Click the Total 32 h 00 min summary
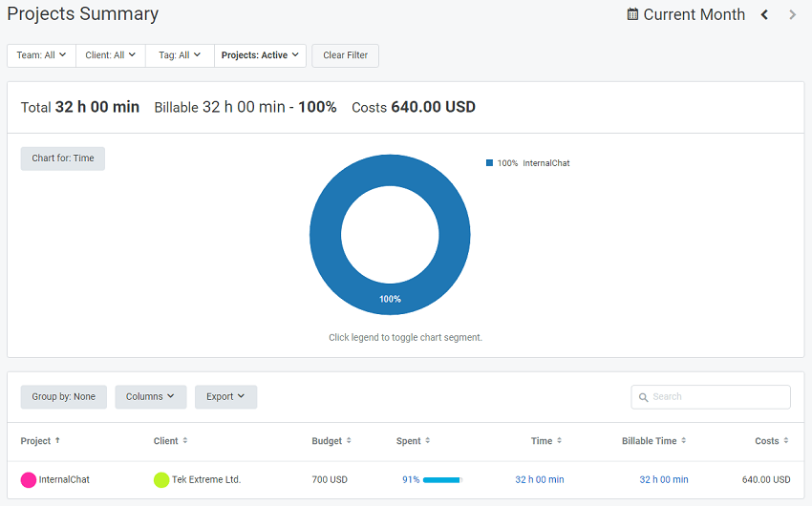812x506 pixels. coord(79,107)
